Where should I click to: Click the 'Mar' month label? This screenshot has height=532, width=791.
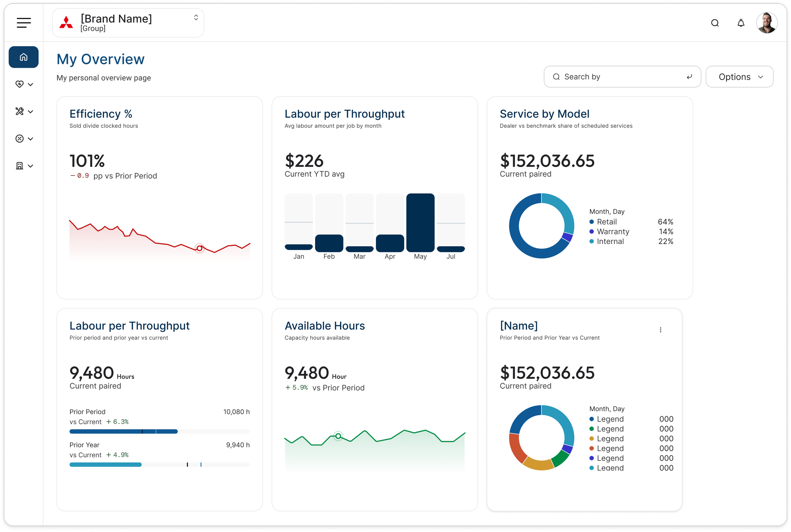coord(359,256)
